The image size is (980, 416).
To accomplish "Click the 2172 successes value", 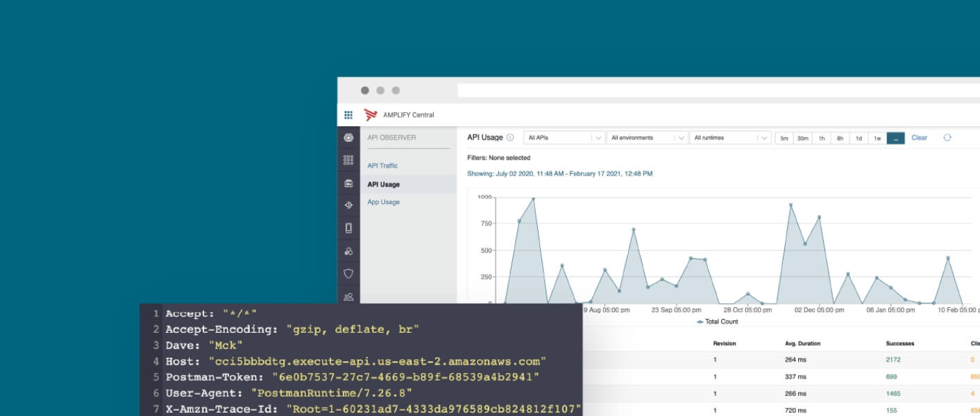I will tap(893, 360).
